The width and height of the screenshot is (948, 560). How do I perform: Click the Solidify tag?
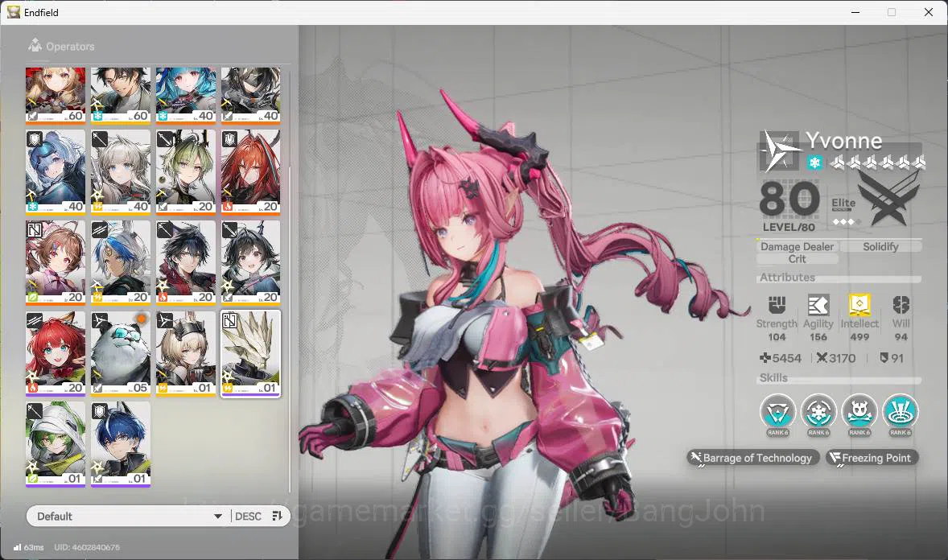[881, 247]
